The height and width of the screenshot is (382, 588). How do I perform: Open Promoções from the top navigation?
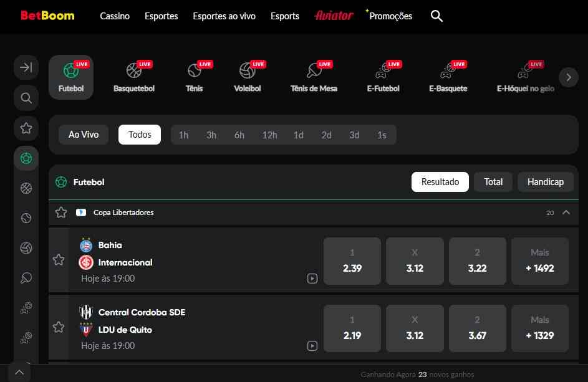[x=391, y=16]
